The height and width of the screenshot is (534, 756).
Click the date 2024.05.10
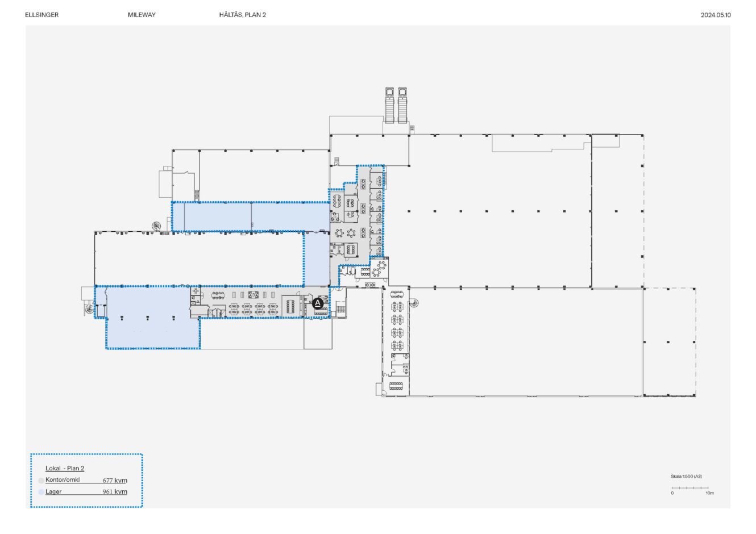click(716, 15)
